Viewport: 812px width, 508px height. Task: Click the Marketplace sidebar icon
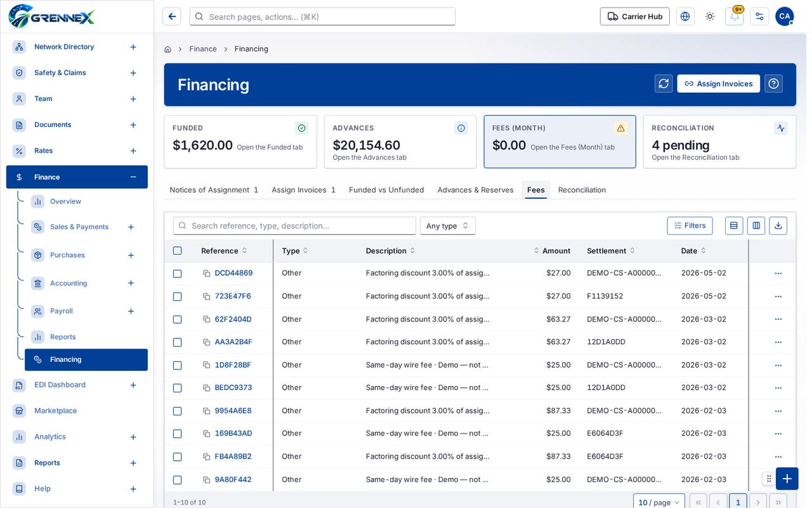pos(19,411)
